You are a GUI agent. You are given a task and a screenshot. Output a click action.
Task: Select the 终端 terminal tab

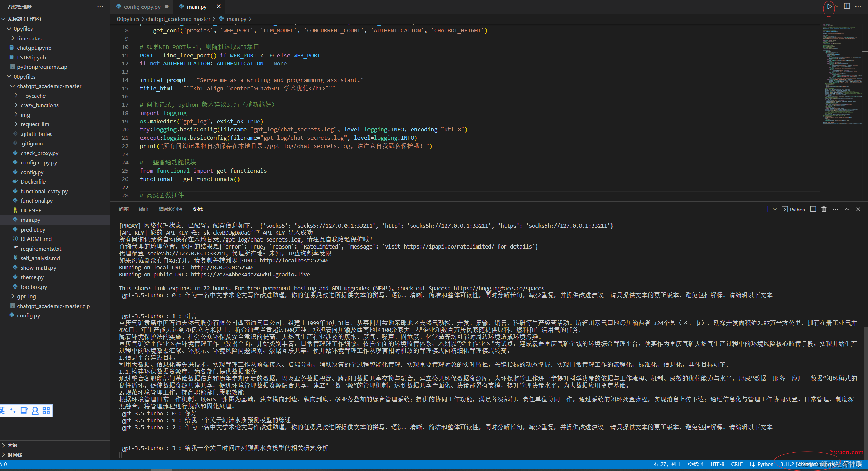coord(198,209)
